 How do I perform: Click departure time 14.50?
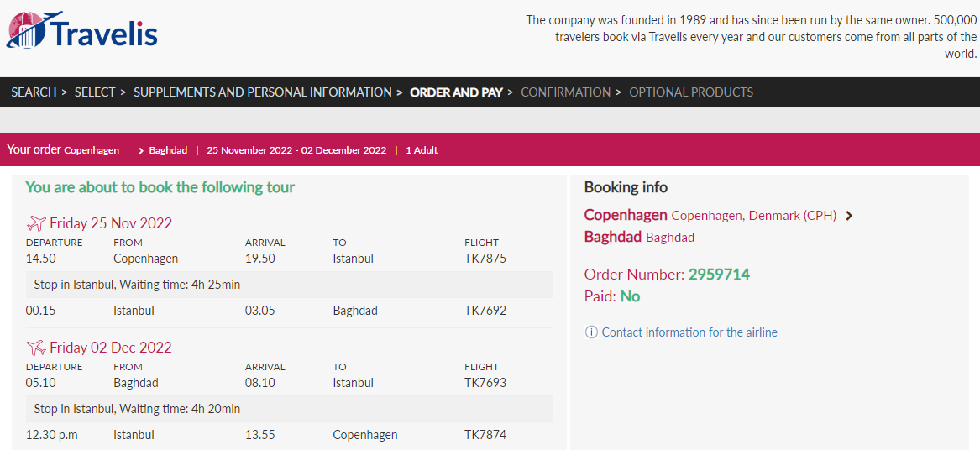(x=40, y=258)
